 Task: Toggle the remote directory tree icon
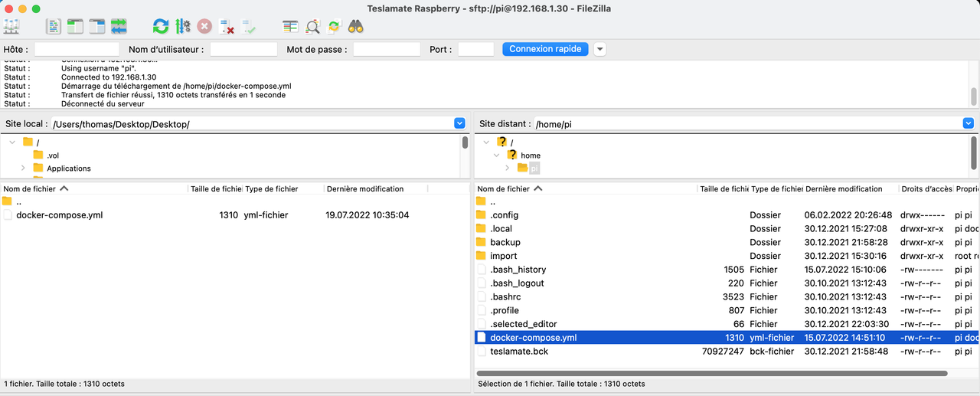click(96, 27)
